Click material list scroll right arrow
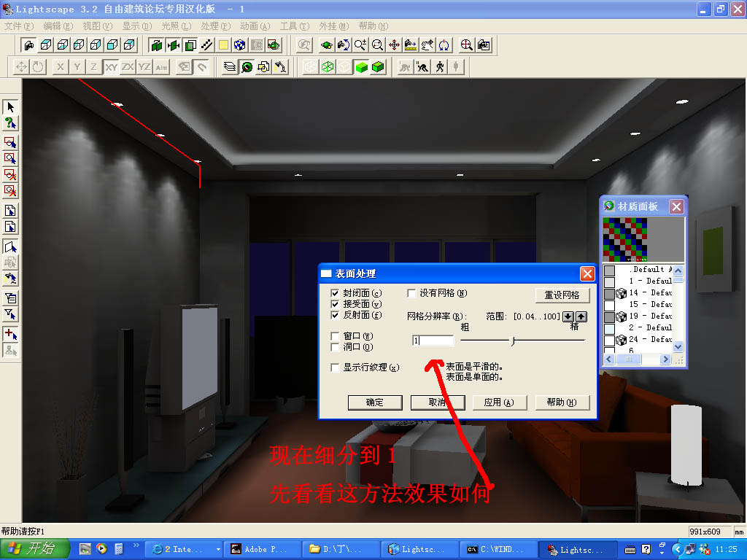 pos(665,359)
